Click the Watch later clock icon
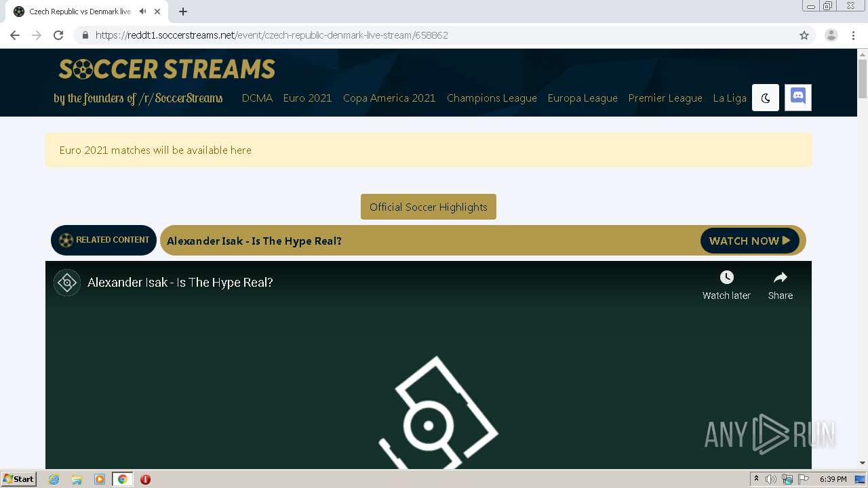The width and height of the screenshot is (868, 488). [x=726, y=277]
